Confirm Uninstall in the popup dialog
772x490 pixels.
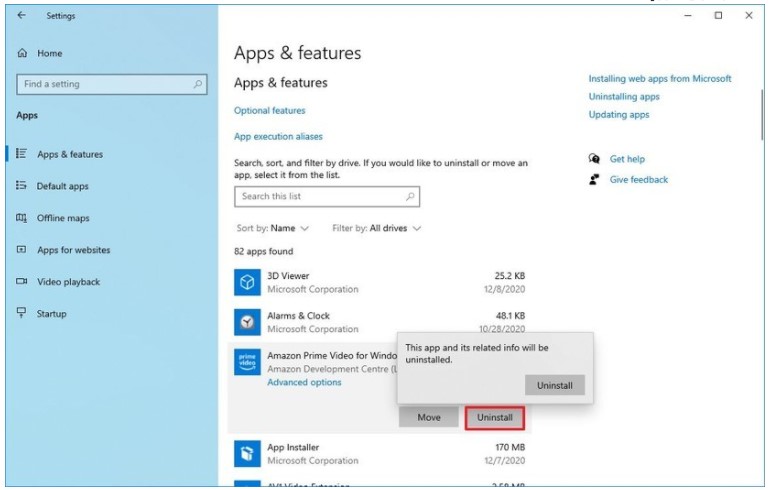[x=554, y=385]
